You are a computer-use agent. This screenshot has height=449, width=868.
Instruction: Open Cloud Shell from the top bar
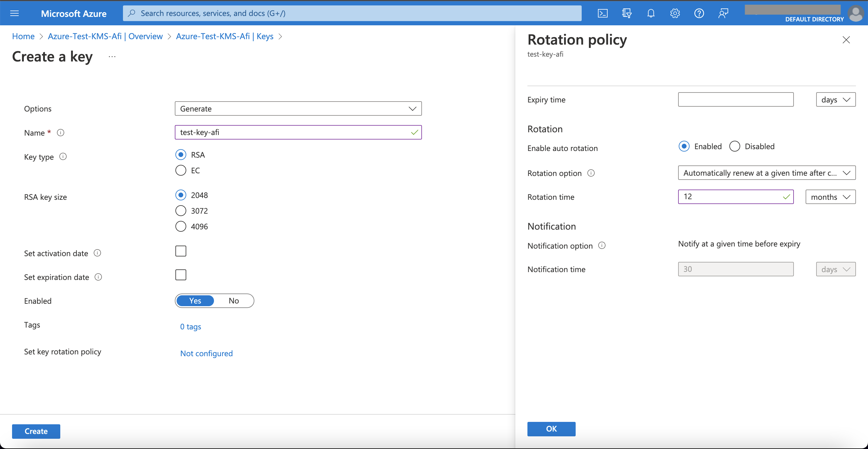[602, 13]
